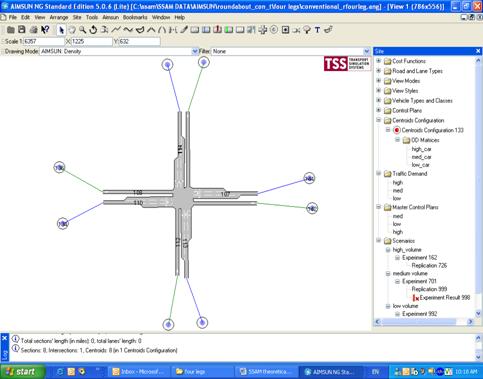Image resolution: width=483 pixels, height=379 pixels.
Task: Select Replication 726 in the tree
Action: click(429, 266)
